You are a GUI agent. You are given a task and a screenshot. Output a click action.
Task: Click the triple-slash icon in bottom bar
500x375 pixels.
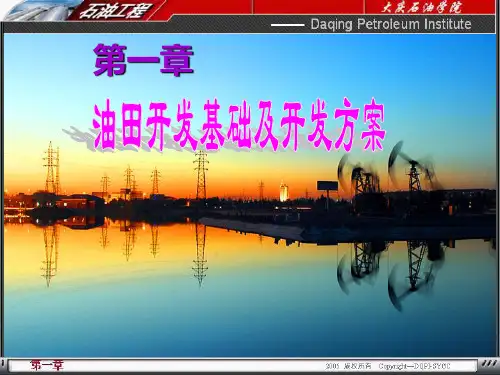pos(489,364)
